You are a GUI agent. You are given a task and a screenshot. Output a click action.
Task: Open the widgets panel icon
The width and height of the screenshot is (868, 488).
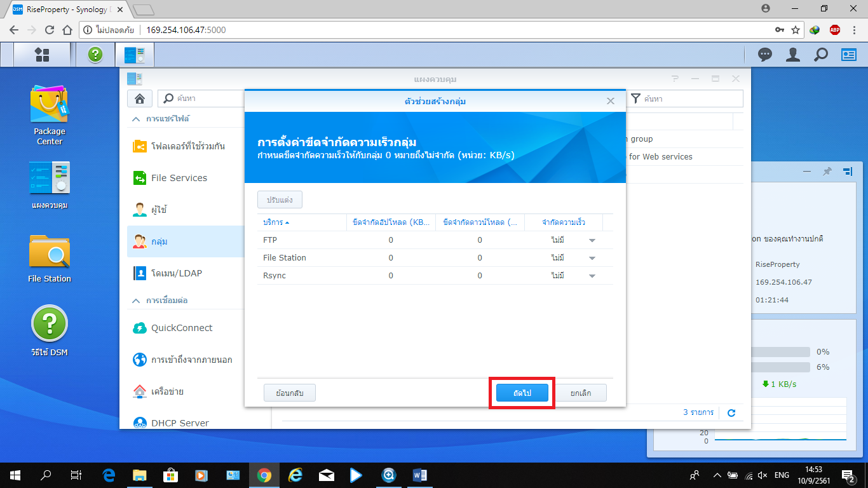(849, 55)
